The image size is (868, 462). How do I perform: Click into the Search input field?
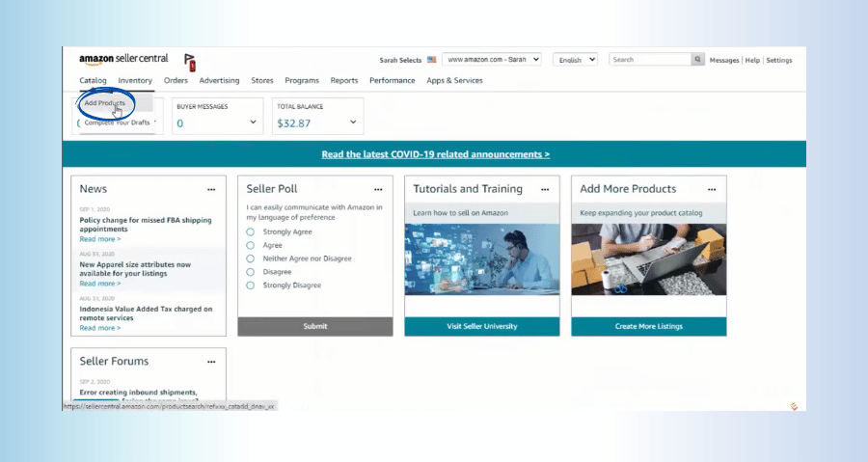point(650,59)
